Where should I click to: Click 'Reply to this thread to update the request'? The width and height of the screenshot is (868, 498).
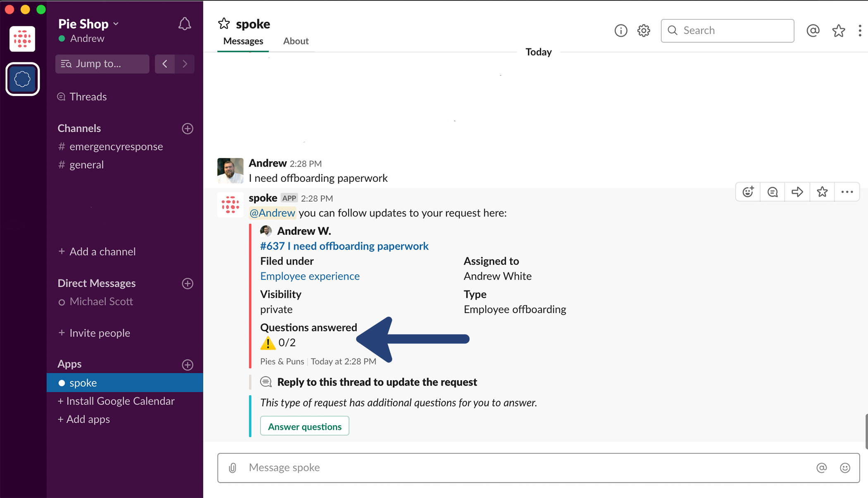click(377, 382)
